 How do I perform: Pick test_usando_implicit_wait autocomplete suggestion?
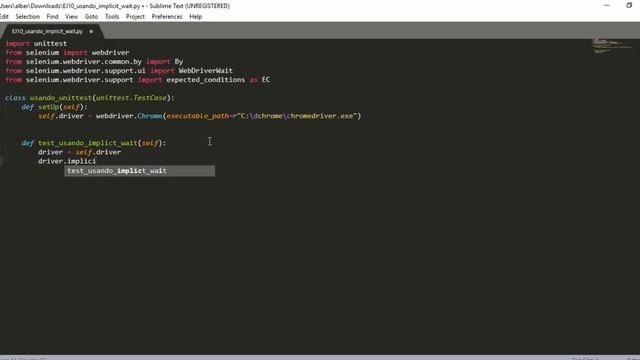pos(140,171)
